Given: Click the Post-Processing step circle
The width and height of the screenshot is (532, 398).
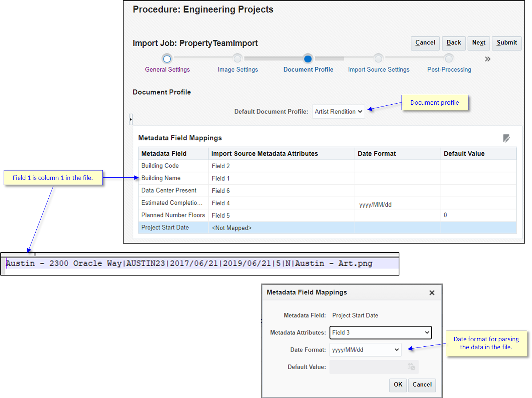Looking at the screenshot, I should pos(449,59).
